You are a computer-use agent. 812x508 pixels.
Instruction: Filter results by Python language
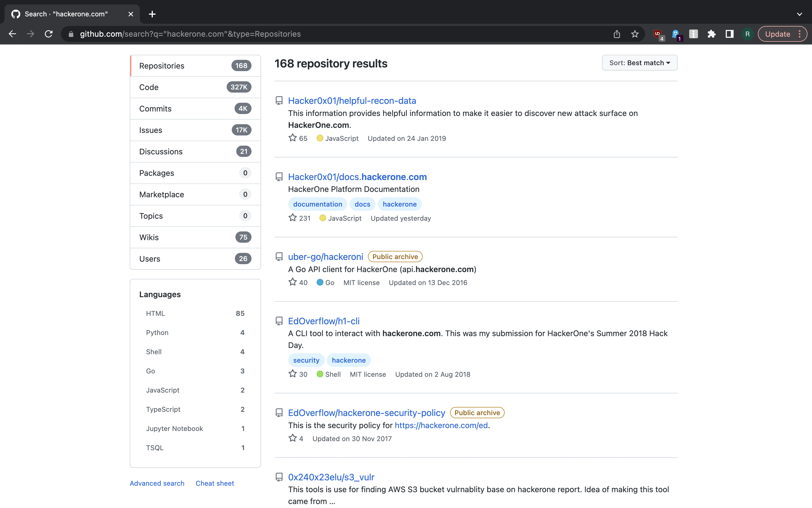(195, 333)
